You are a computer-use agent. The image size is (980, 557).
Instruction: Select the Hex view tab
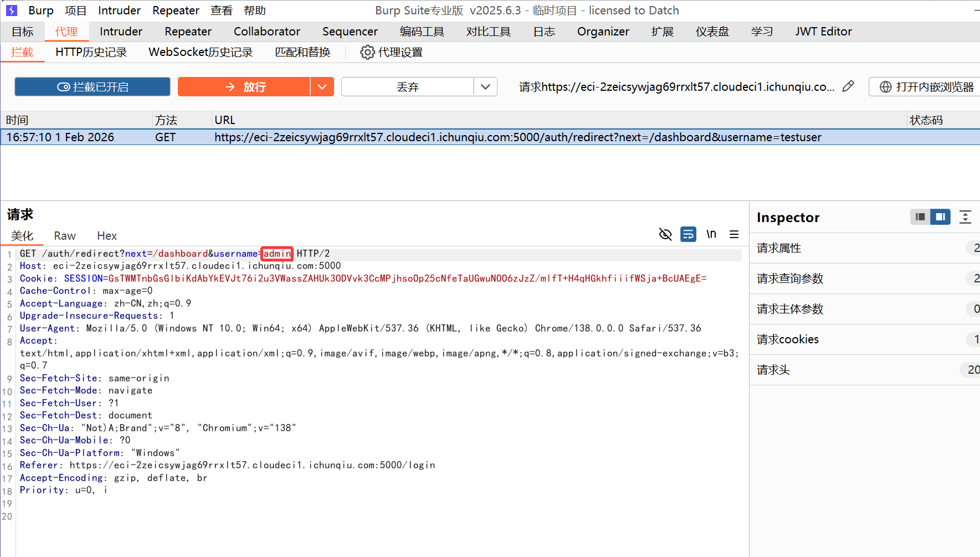(x=107, y=236)
